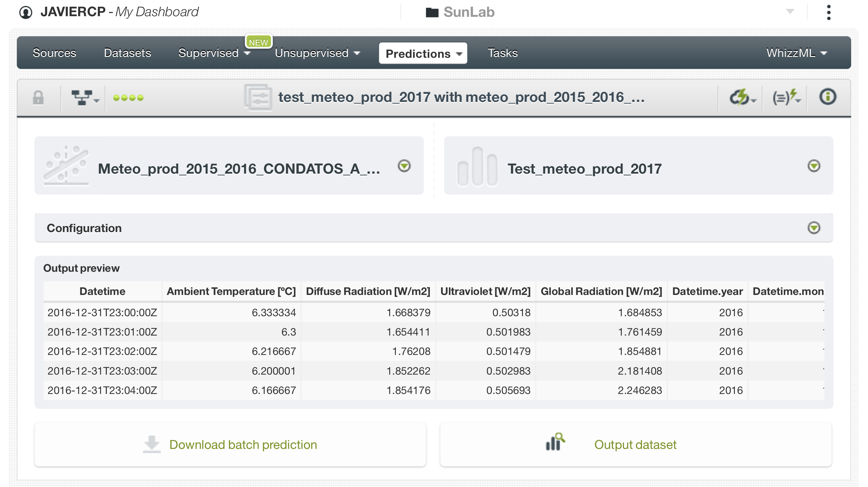Open the three-dot vertical options menu
This screenshot has width=868, height=487.
[x=829, y=12]
